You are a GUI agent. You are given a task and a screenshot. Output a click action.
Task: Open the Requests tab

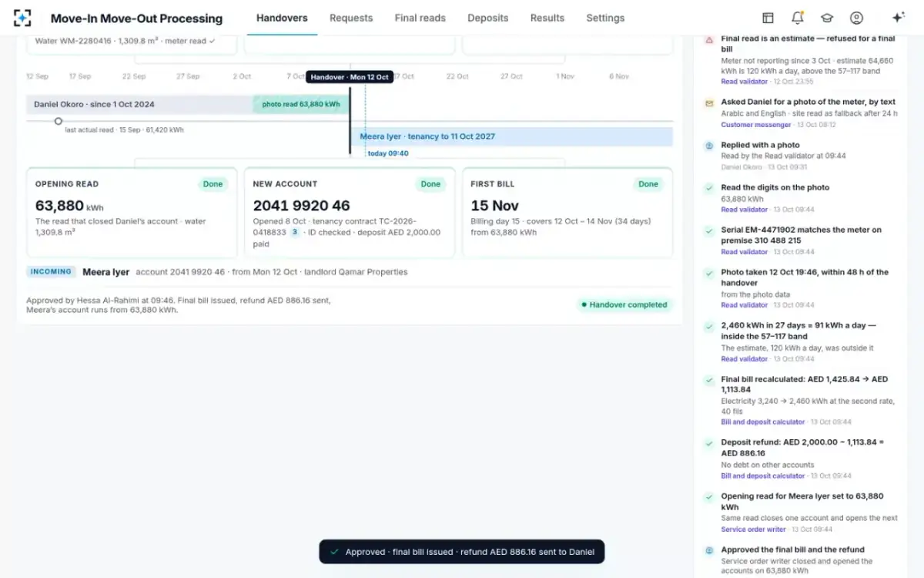351,18
